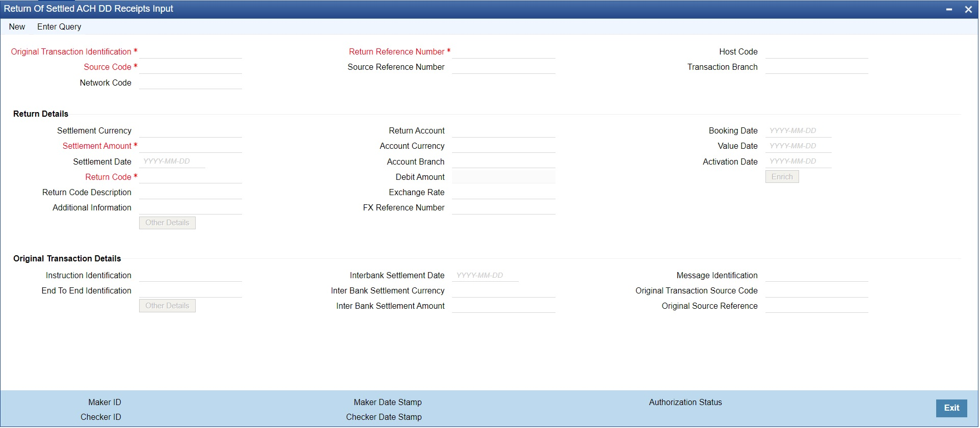Click Inter Bank Settlement Currency field

coord(504,291)
